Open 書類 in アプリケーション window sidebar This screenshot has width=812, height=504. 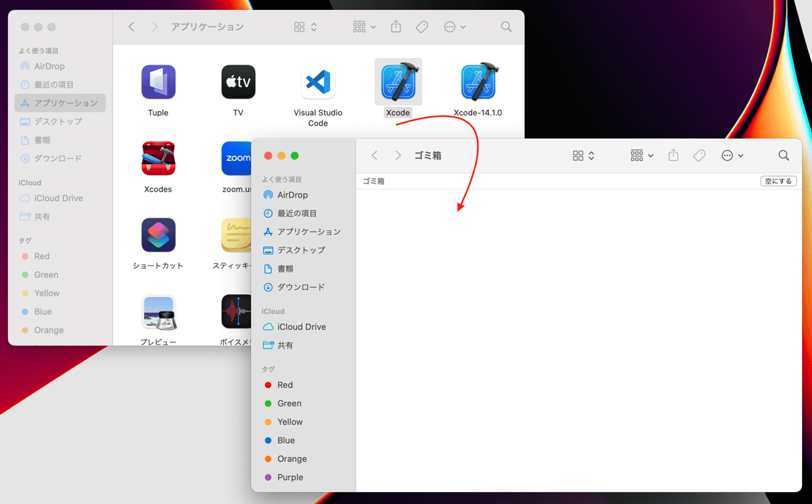pyautogui.click(x=60, y=140)
